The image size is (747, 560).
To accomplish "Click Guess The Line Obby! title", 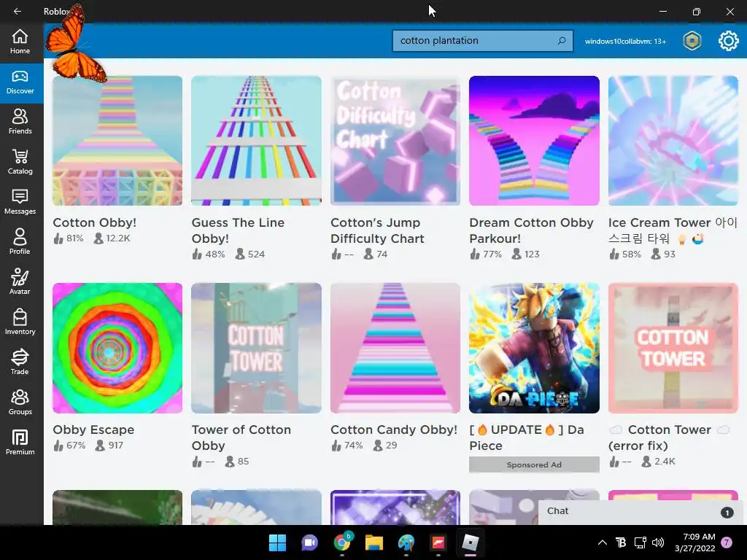I will (239, 230).
